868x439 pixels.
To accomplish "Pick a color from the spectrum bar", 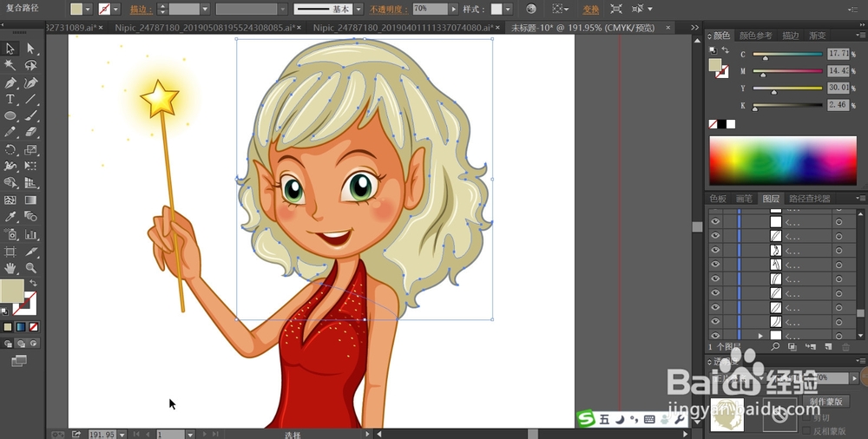I will (783, 161).
